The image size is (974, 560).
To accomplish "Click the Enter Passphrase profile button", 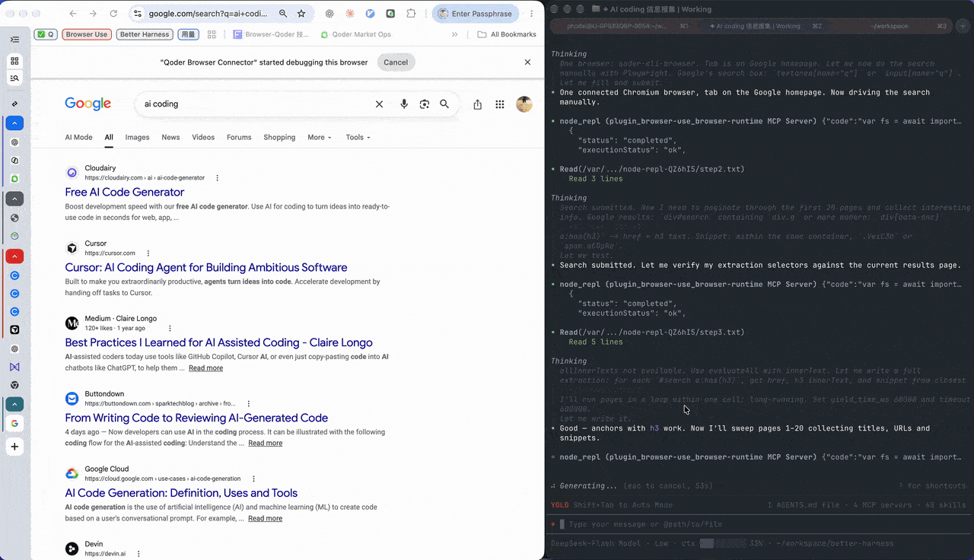I will point(476,14).
